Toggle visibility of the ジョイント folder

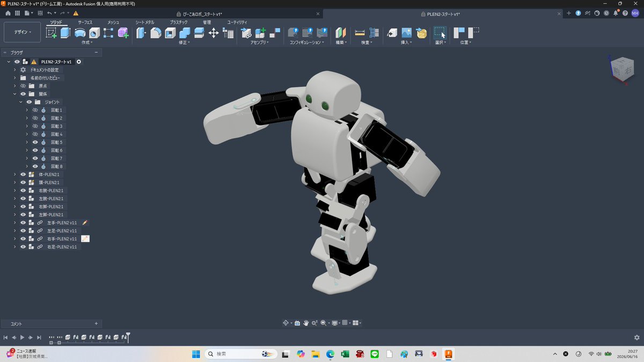point(29,102)
